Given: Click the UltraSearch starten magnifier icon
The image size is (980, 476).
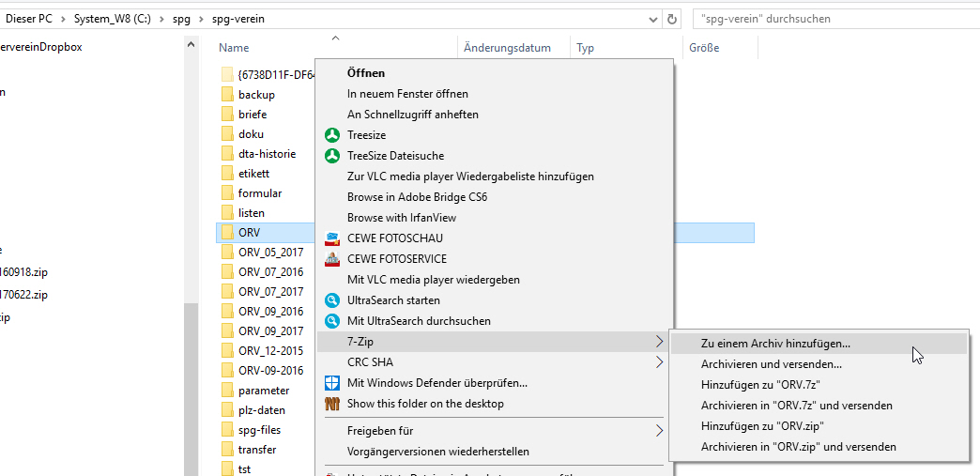Looking at the screenshot, I should (x=331, y=300).
